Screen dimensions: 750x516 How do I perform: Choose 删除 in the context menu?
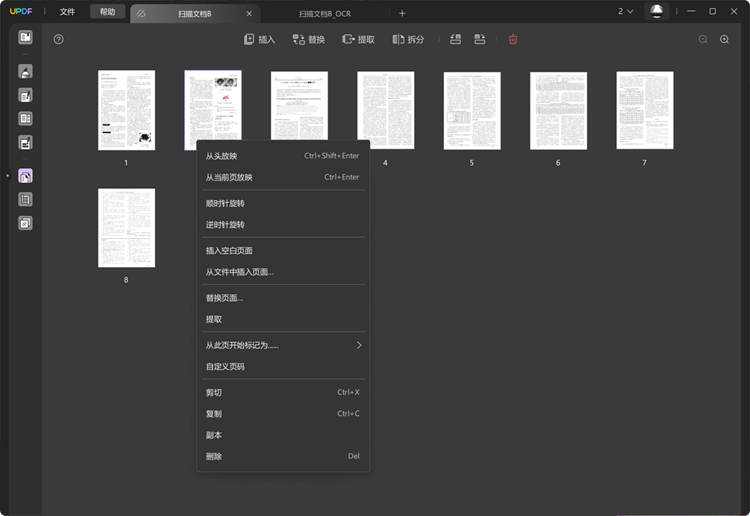[283, 456]
